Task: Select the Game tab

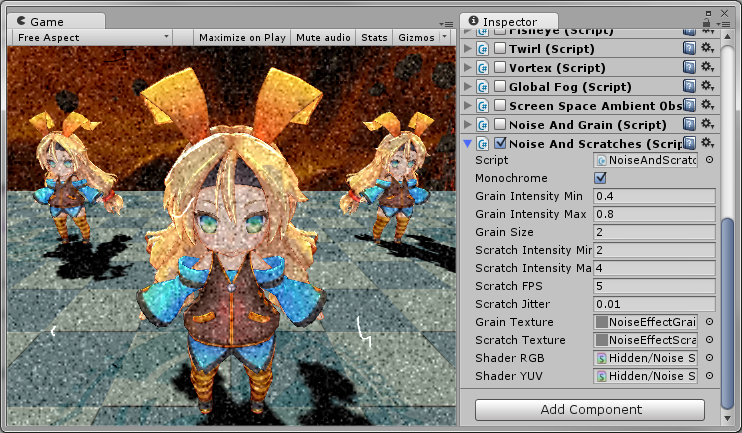Action: pos(56,22)
